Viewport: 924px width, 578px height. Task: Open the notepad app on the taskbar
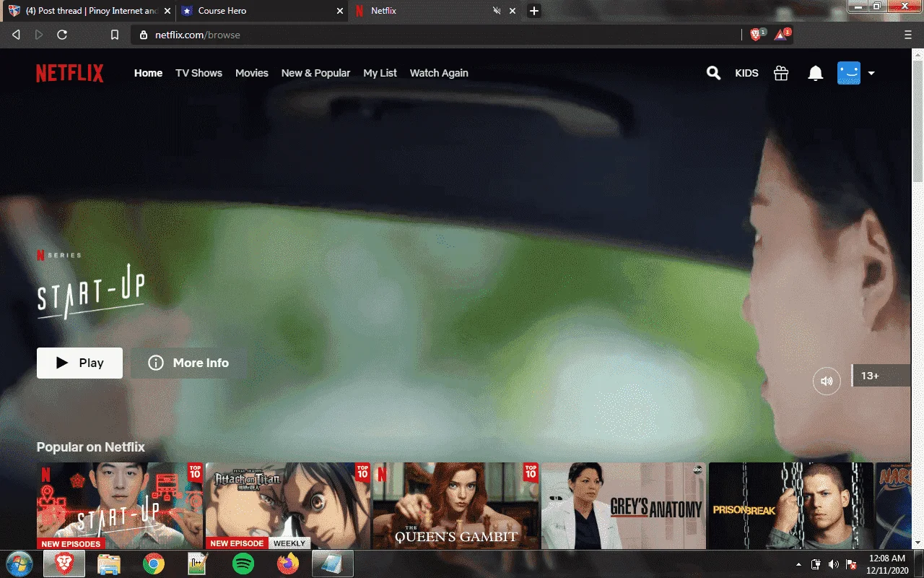pos(333,564)
